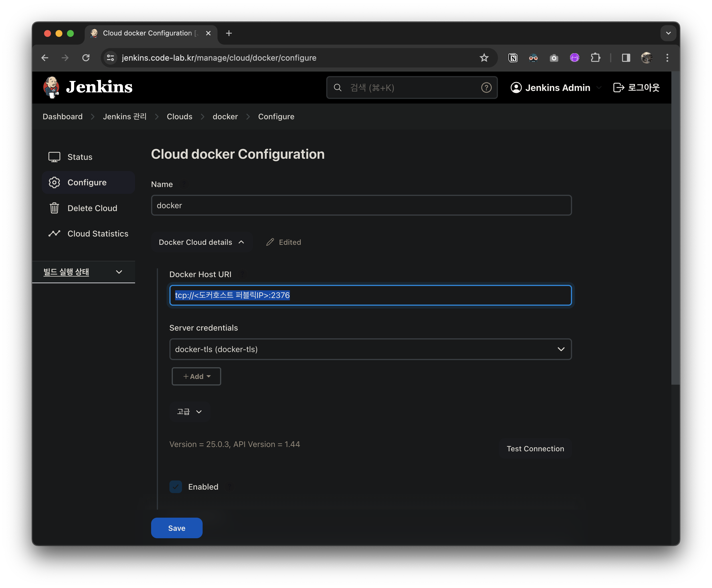Uncheck the Enabled checkbox
The width and height of the screenshot is (712, 588).
pyautogui.click(x=175, y=487)
